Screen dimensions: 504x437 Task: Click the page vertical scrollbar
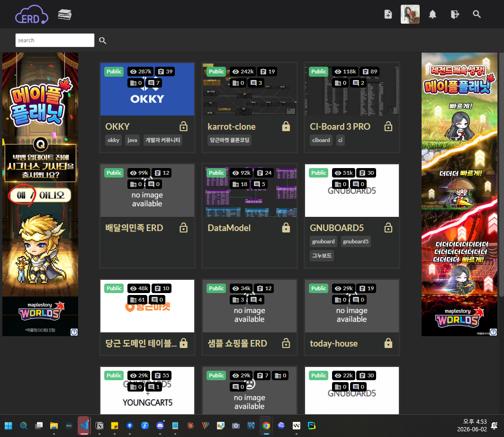coord(501,175)
